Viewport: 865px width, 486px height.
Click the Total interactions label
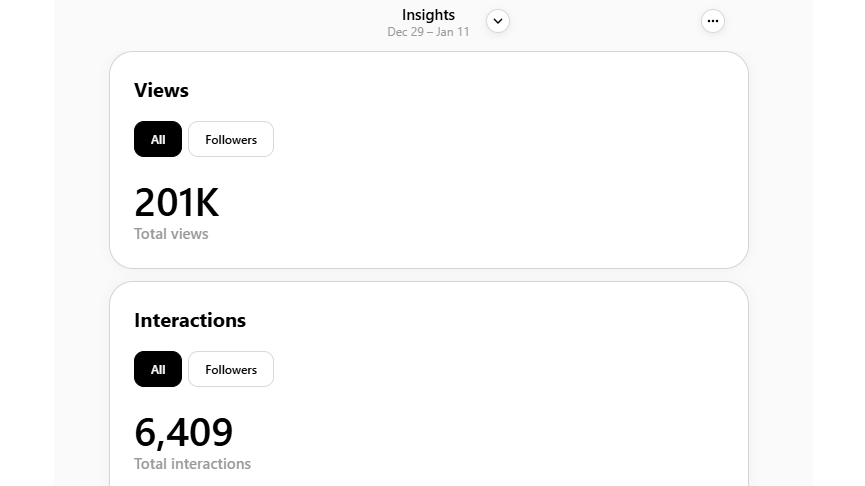point(192,464)
